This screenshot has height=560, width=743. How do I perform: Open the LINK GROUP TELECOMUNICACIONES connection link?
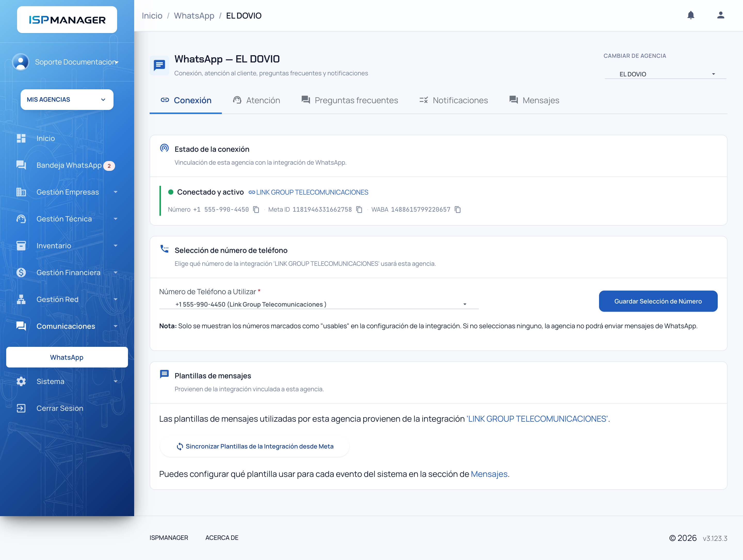pyautogui.click(x=308, y=192)
